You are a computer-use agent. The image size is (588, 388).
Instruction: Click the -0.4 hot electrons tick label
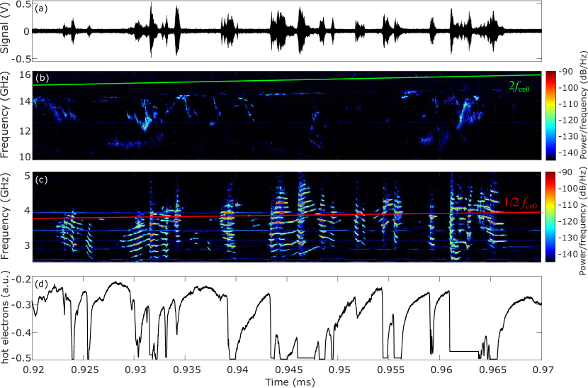[x=21, y=333]
